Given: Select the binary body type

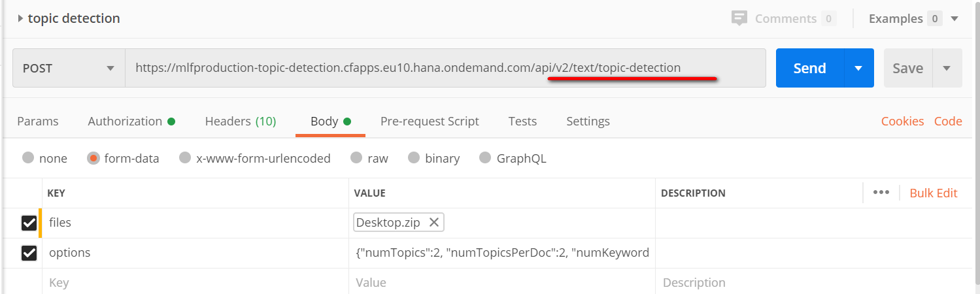Looking at the screenshot, I should click(x=414, y=157).
